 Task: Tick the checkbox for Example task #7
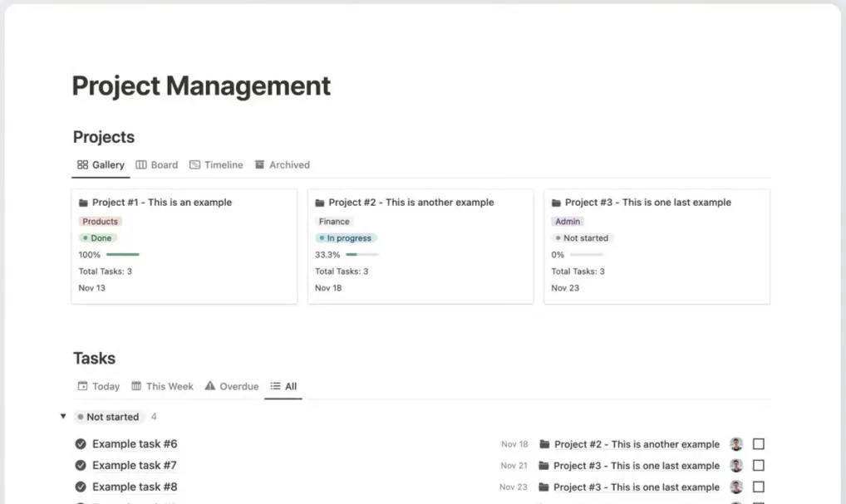point(758,466)
